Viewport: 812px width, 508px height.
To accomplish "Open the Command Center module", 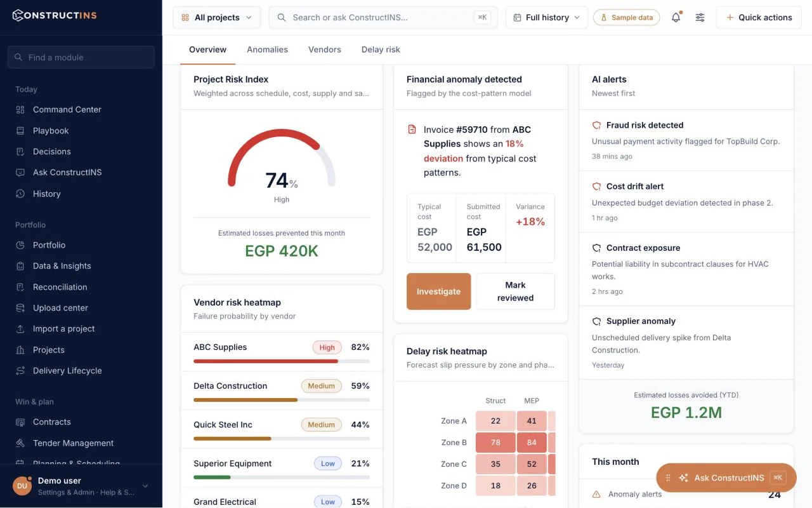I will point(81,109).
